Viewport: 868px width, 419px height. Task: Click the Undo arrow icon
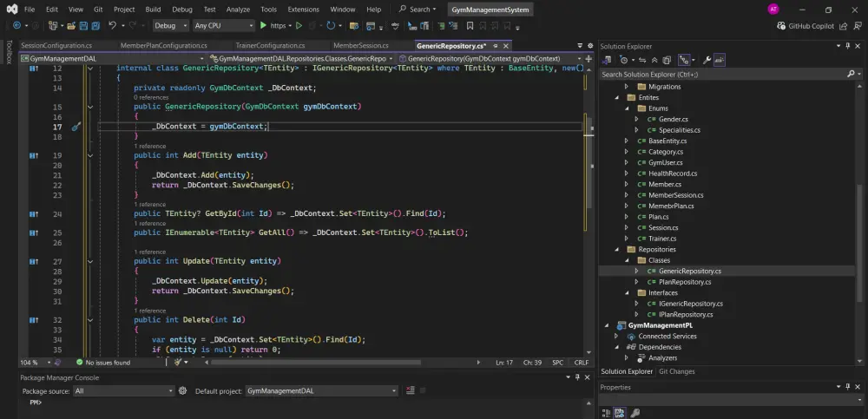tap(112, 25)
